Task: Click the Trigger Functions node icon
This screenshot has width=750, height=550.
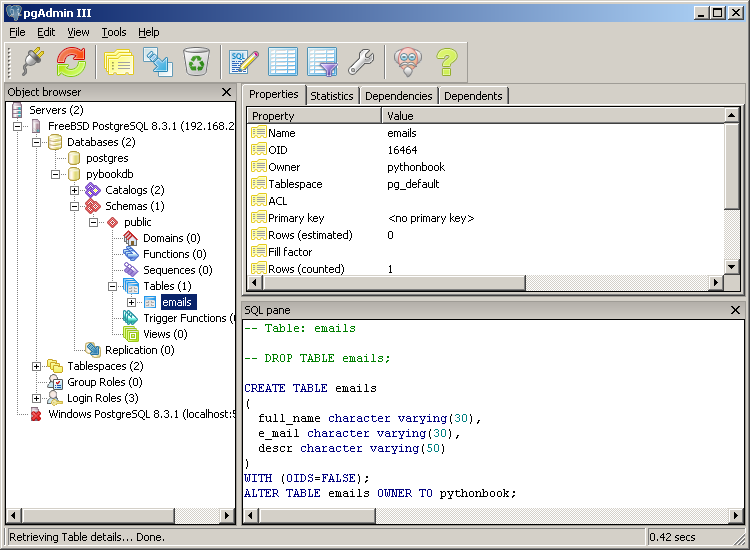Action: coord(131,318)
